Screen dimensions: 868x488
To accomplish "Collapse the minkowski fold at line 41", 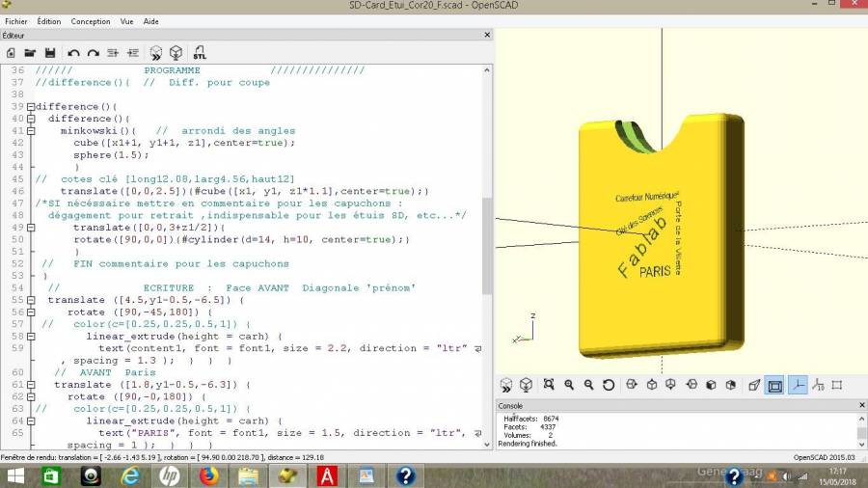I will 31,130.
